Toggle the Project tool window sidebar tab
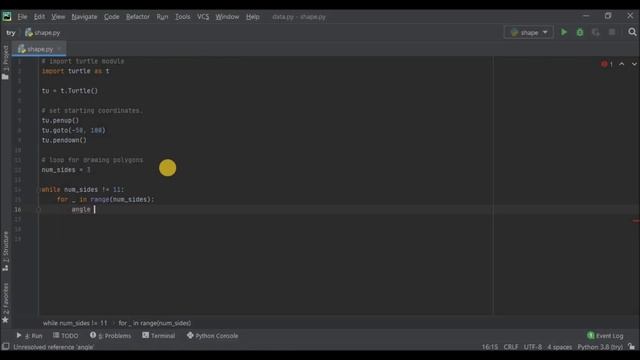The width and height of the screenshot is (640, 360). [5, 62]
